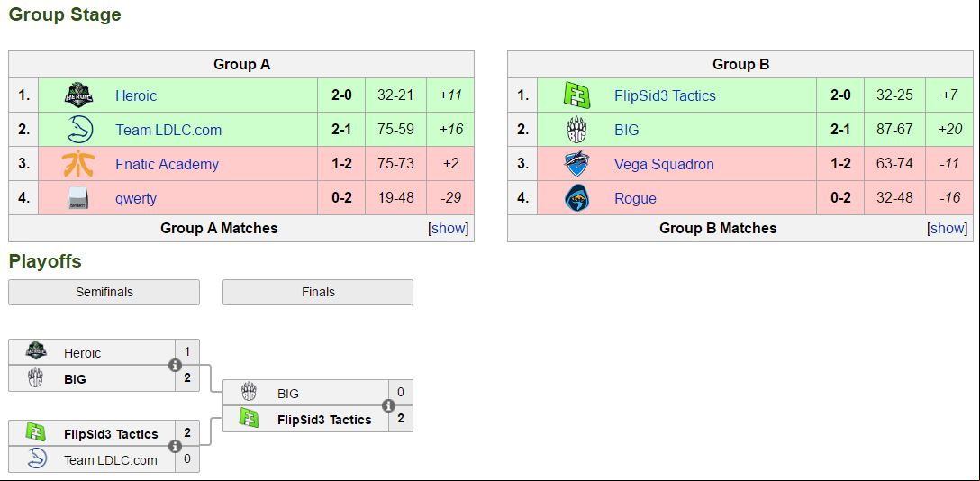This screenshot has width=980, height=481.
Task: Open info icon for Heroic vs BIG semifinal
Action: (x=176, y=366)
